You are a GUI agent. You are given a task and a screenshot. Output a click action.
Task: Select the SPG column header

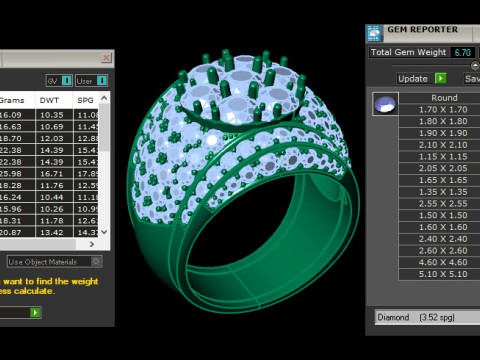coord(86,100)
